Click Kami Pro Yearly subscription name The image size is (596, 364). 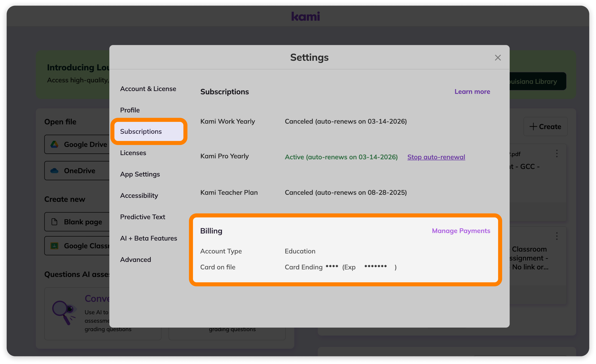[224, 156]
